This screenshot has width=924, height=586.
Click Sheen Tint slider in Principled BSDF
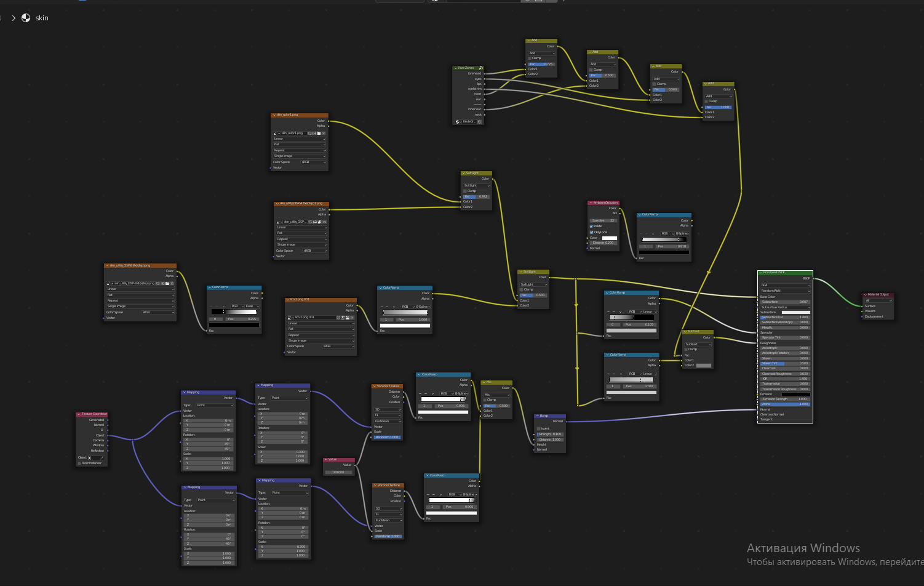(786, 364)
